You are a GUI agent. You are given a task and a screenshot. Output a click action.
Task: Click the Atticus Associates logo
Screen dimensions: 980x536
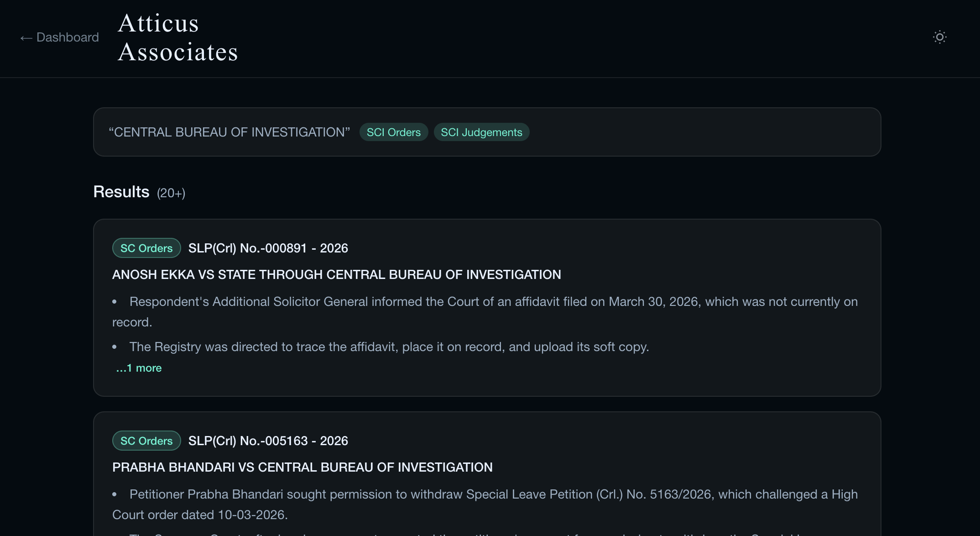tap(177, 37)
